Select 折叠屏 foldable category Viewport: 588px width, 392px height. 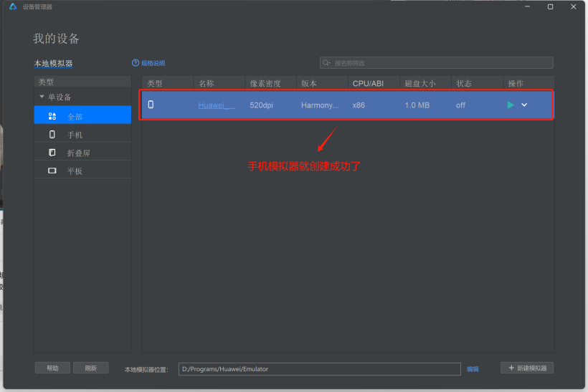pos(78,153)
